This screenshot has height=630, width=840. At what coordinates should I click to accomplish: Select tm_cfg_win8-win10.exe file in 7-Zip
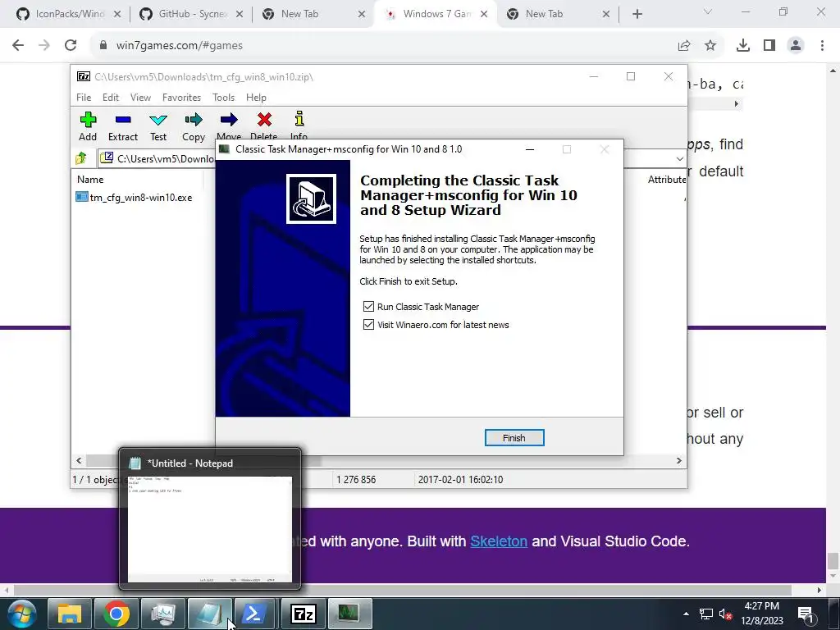[134, 197]
